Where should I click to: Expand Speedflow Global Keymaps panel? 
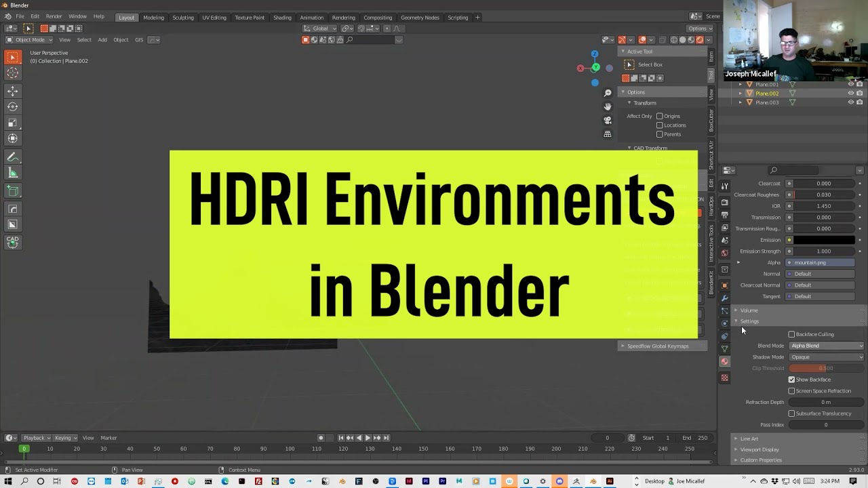[662, 346]
